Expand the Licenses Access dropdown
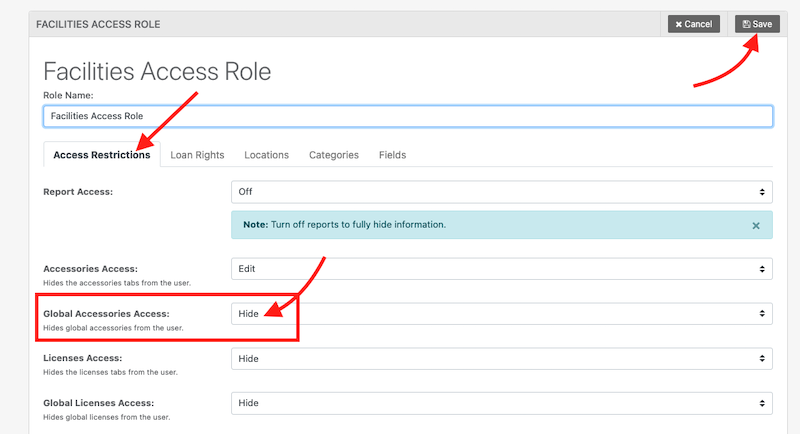Viewport: 800px width, 434px height. 501,358
